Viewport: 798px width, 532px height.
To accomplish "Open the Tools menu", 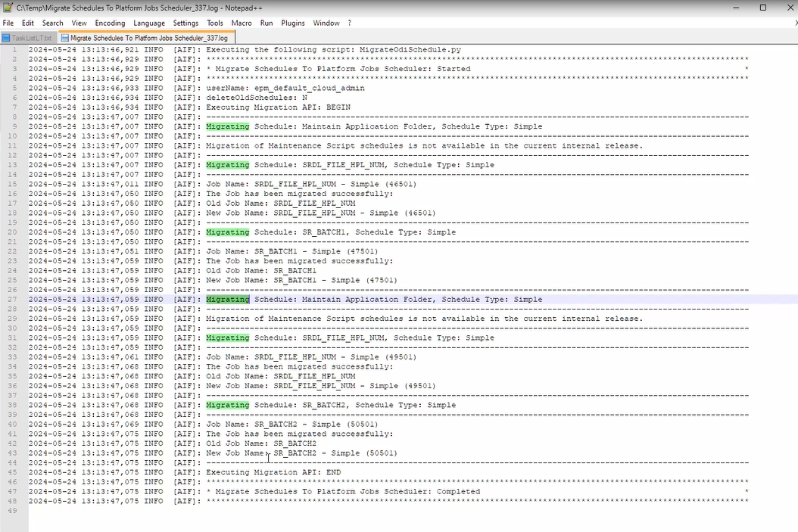I will (x=215, y=23).
